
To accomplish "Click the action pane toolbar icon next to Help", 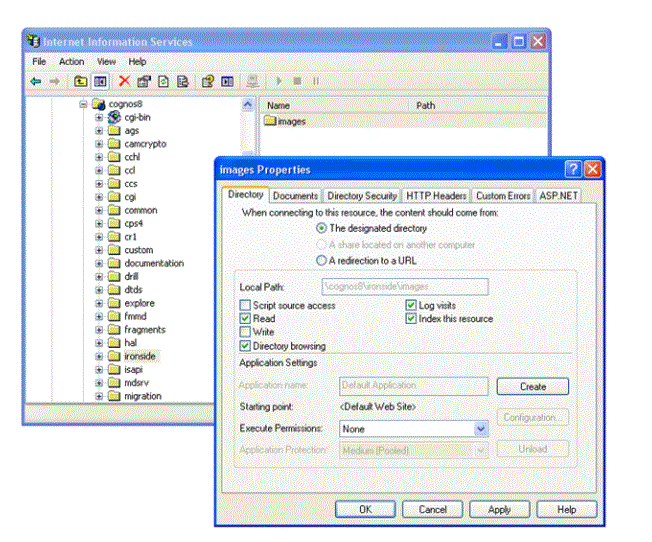I will pyautogui.click(x=227, y=81).
